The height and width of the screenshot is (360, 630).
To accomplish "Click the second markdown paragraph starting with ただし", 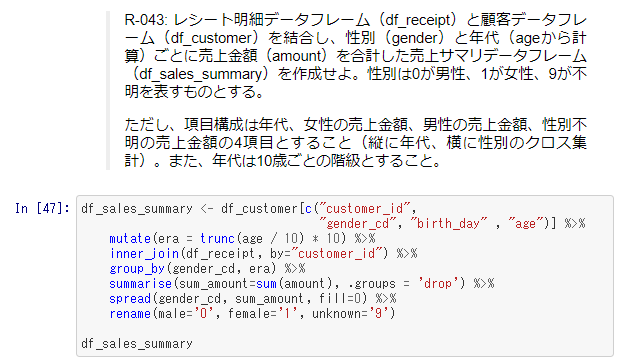I will pyautogui.click(x=356, y=142).
